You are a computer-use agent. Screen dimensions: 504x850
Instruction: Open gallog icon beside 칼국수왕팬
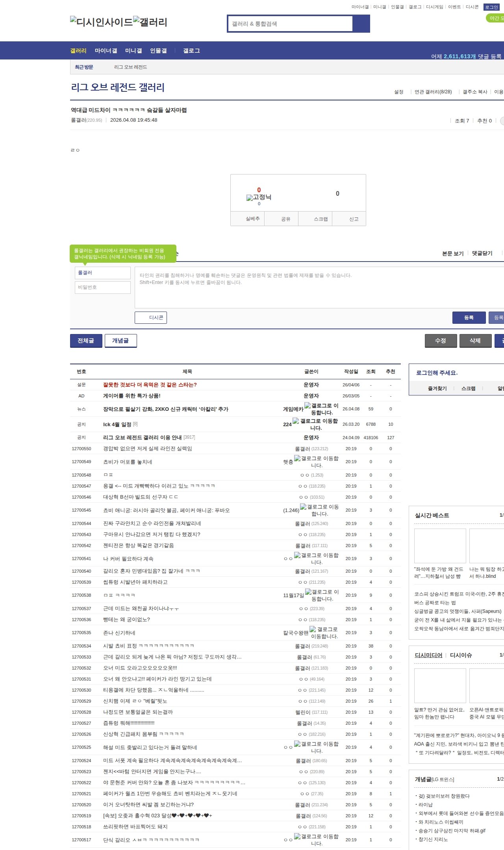(x=313, y=629)
